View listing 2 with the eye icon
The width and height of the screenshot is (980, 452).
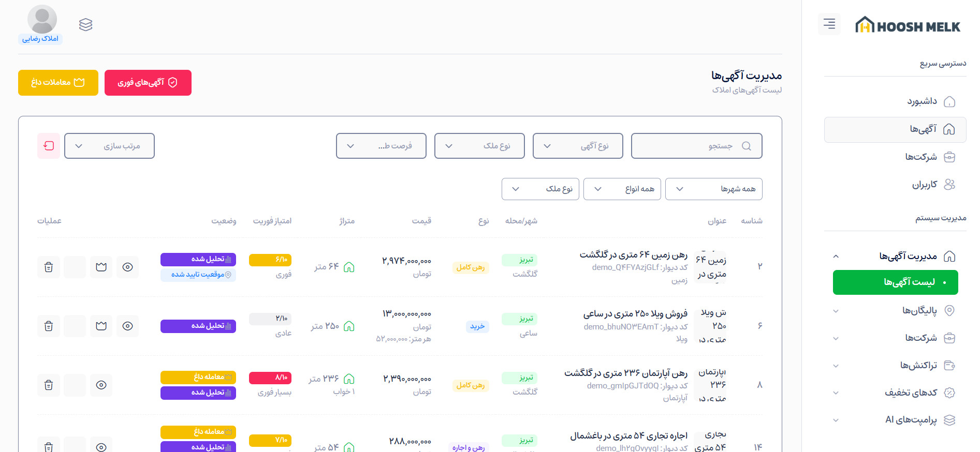(127, 267)
